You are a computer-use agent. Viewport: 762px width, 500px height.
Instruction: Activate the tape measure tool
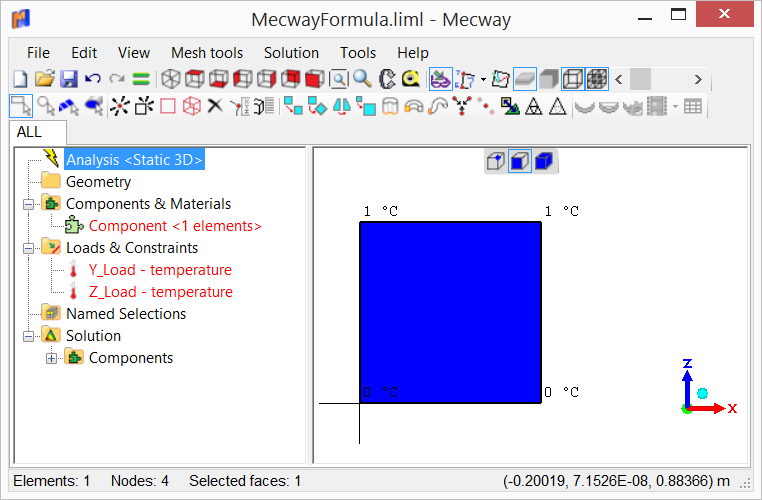click(x=411, y=79)
